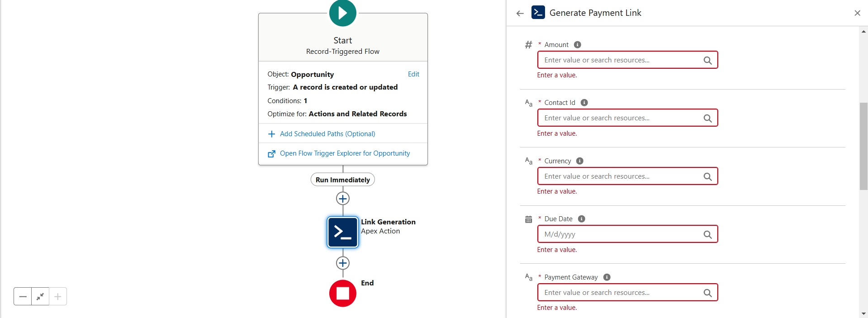
Task: Click search icon in Payment Gateway field
Action: pyautogui.click(x=708, y=293)
